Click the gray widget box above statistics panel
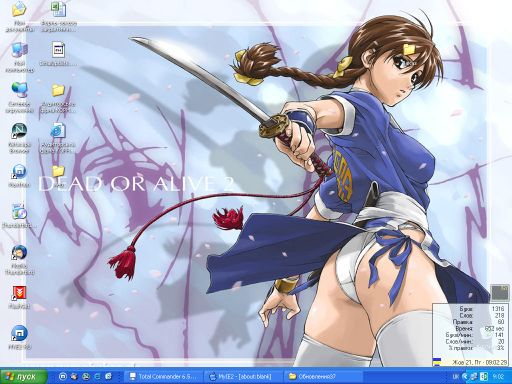 [x=499, y=292]
